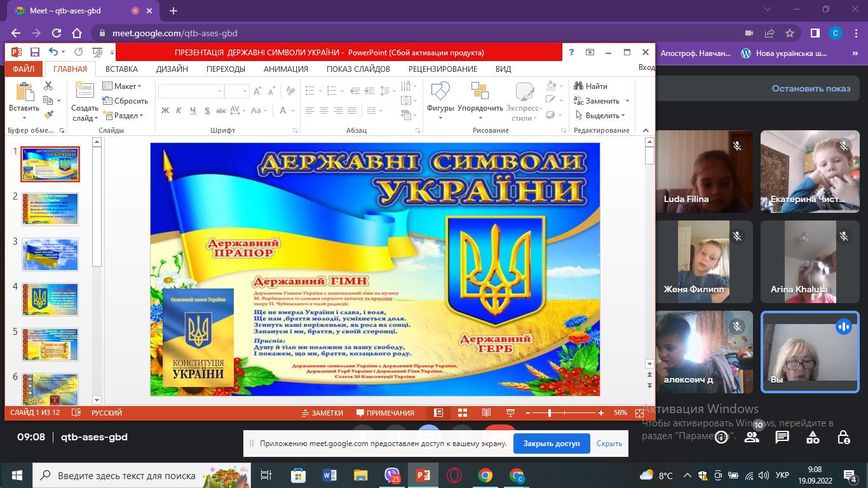The width and height of the screenshot is (868, 488).
Task: Toggle ПРИМЕЧАНИЯ comments pane
Action: (386, 413)
